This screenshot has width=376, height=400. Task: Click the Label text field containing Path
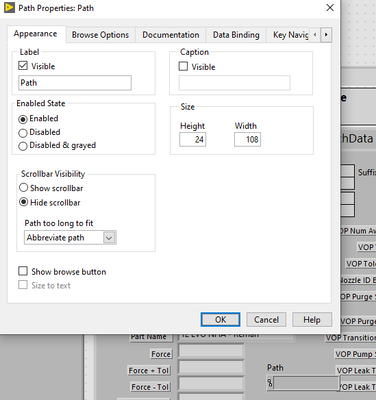(x=75, y=83)
